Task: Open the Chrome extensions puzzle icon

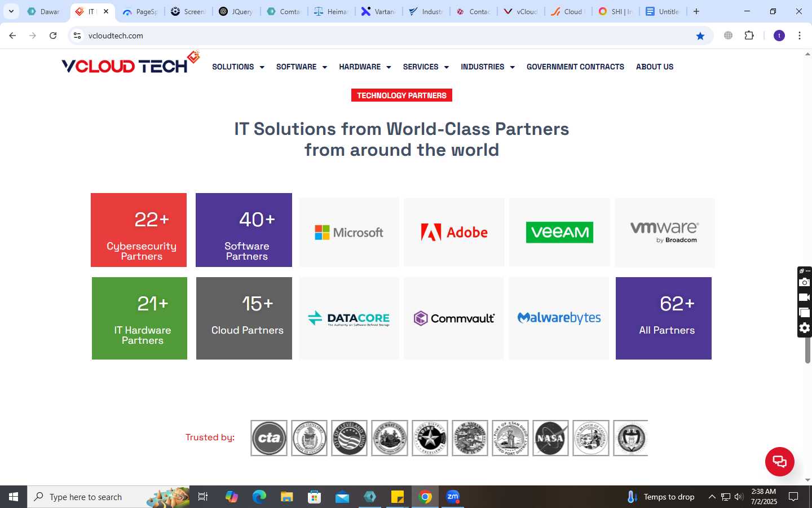Action: pos(749,36)
